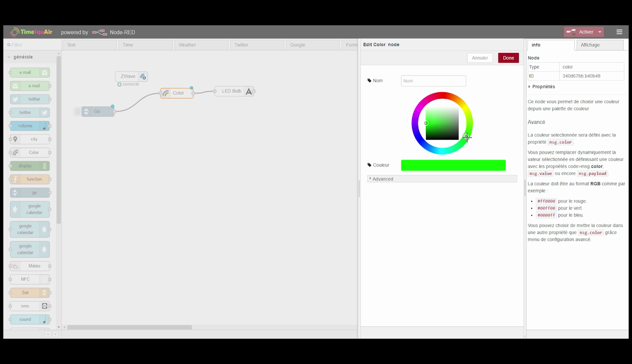Switch to the Text flow tab
Image resolution: width=632 pixels, height=364 pixels.
(x=90, y=45)
